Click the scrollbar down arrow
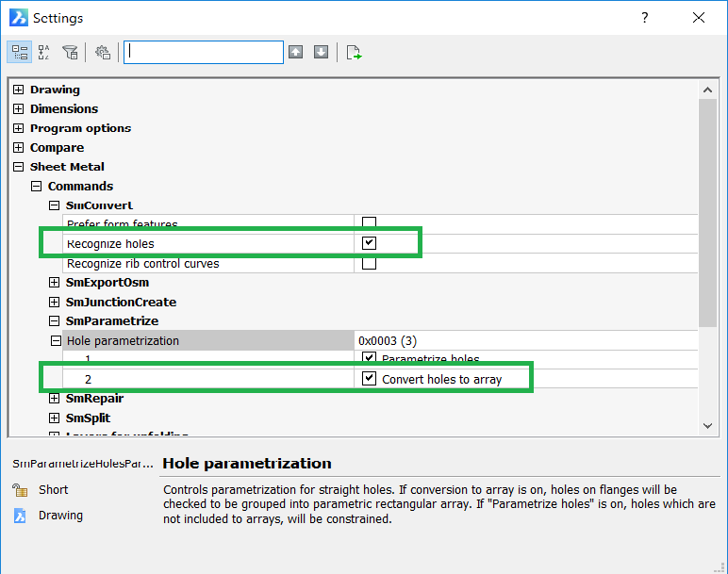Viewport: 728px width, 574px height. 708,426
